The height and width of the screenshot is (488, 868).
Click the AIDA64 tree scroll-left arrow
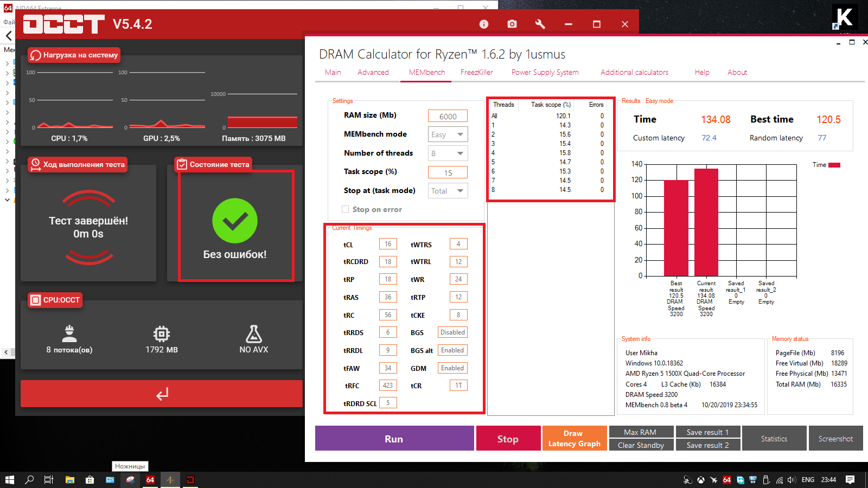(6, 352)
